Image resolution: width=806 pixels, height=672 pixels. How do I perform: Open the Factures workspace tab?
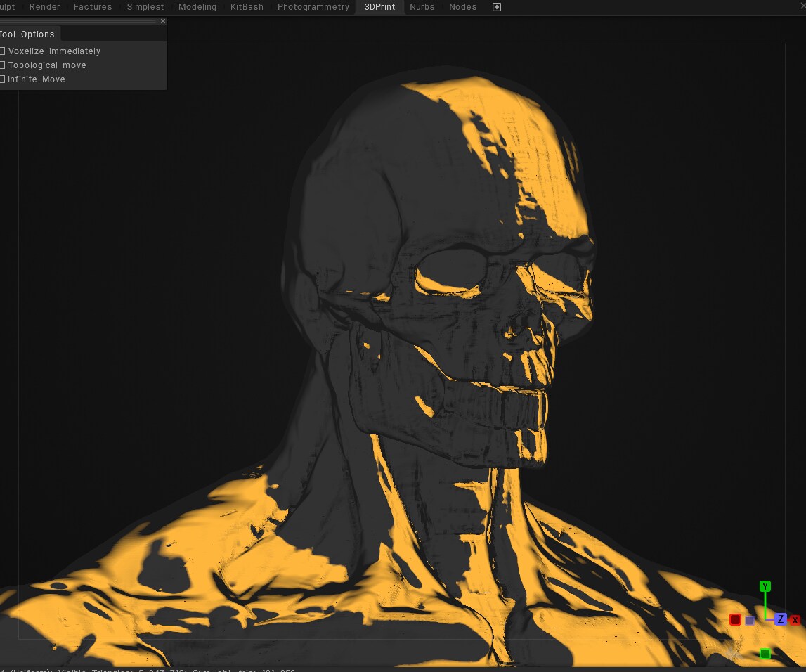93,7
